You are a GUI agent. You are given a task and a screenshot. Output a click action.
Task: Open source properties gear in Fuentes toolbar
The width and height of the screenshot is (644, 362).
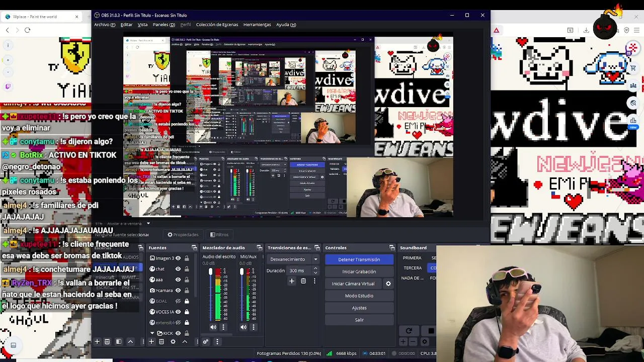pyautogui.click(x=173, y=342)
